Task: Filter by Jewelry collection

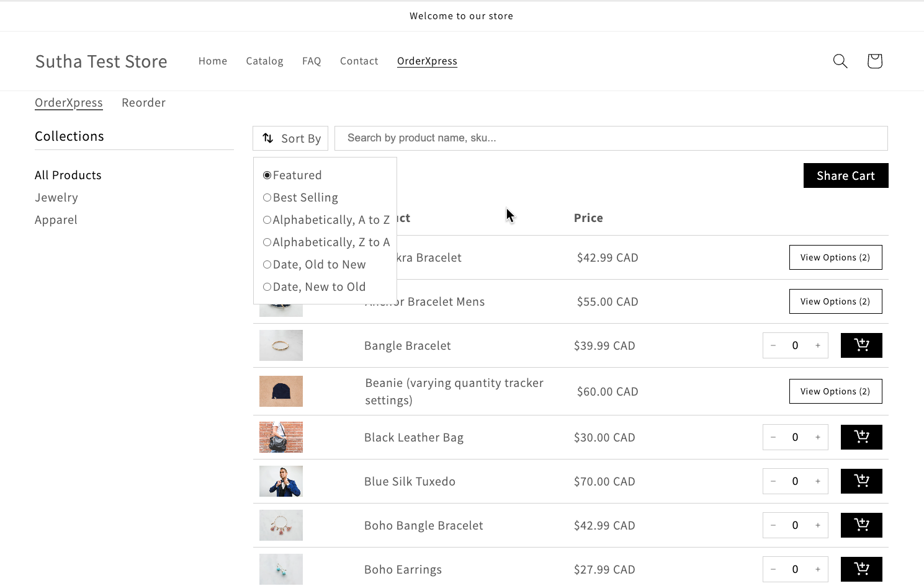Action: (x=56, y=198)
